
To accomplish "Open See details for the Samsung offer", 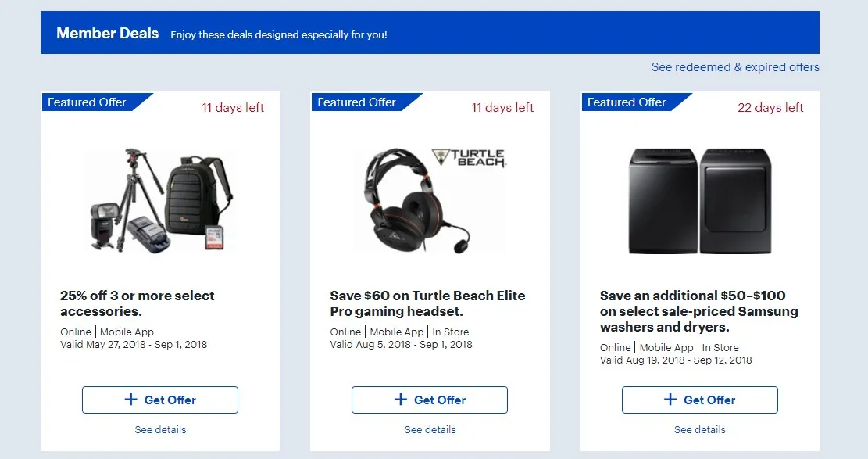I will (x=699, y=429).
